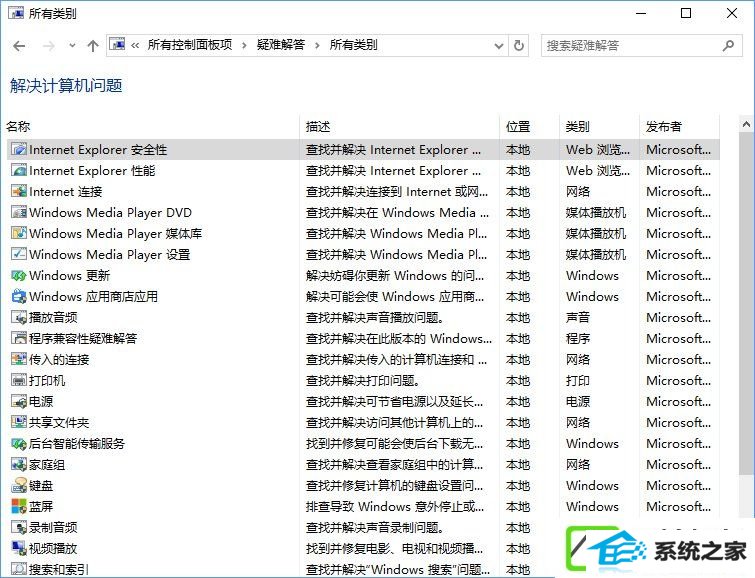Select the 共享文件夹 troubleshooter name

[59, 422]
